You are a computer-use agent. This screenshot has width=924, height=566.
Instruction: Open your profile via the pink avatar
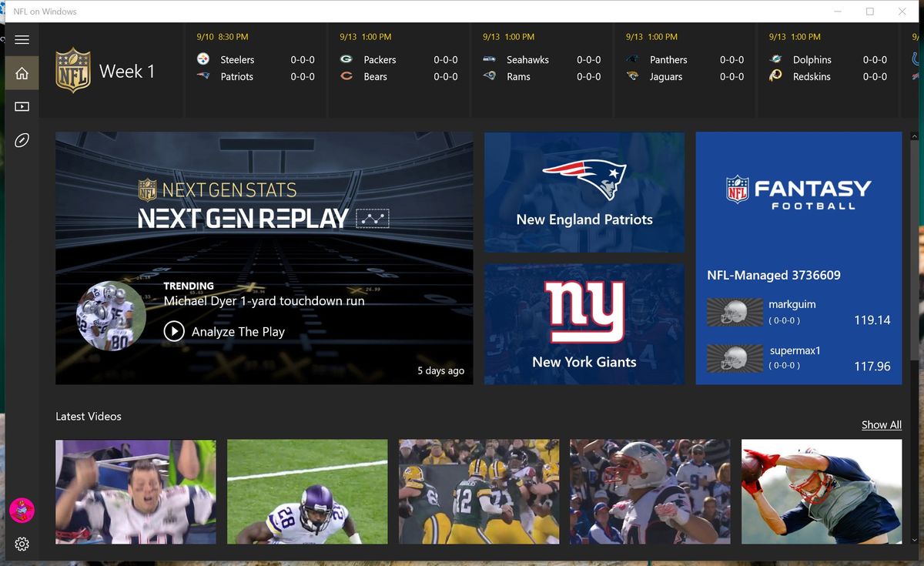coord(22,510)
